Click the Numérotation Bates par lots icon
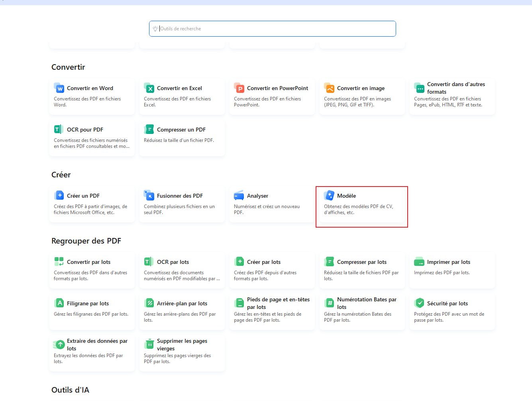Image resolution: width=532 pixels, height=401 pixels. coord(329,303)
